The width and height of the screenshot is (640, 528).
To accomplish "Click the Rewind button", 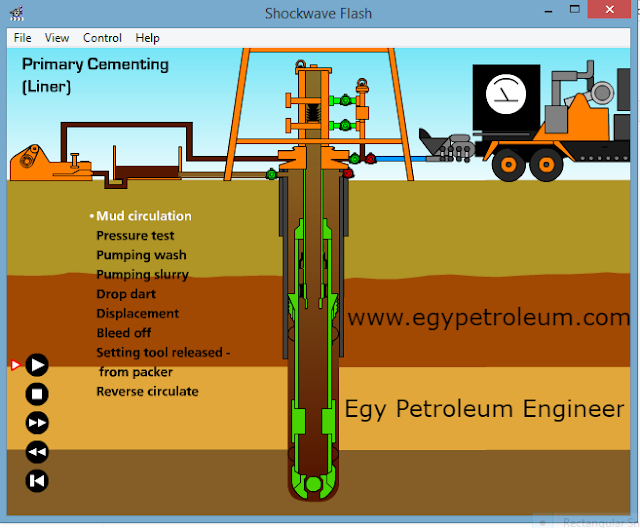I will tap(37, 452).
